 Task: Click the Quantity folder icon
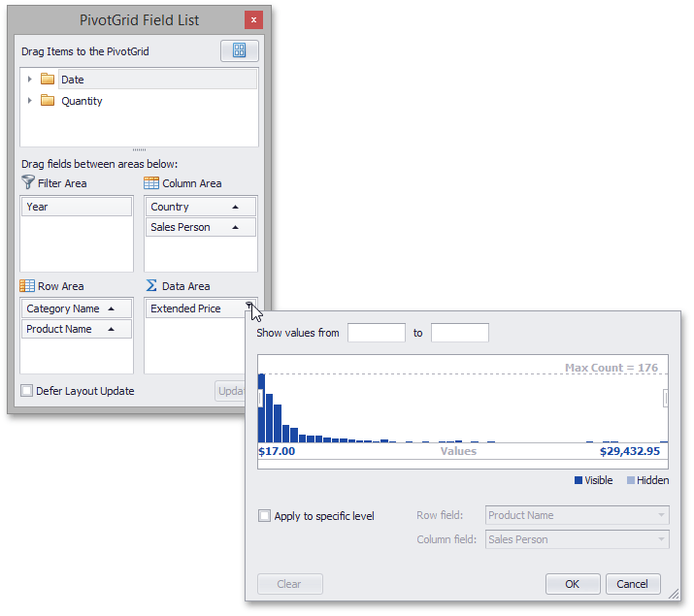[x=48, y=101]
